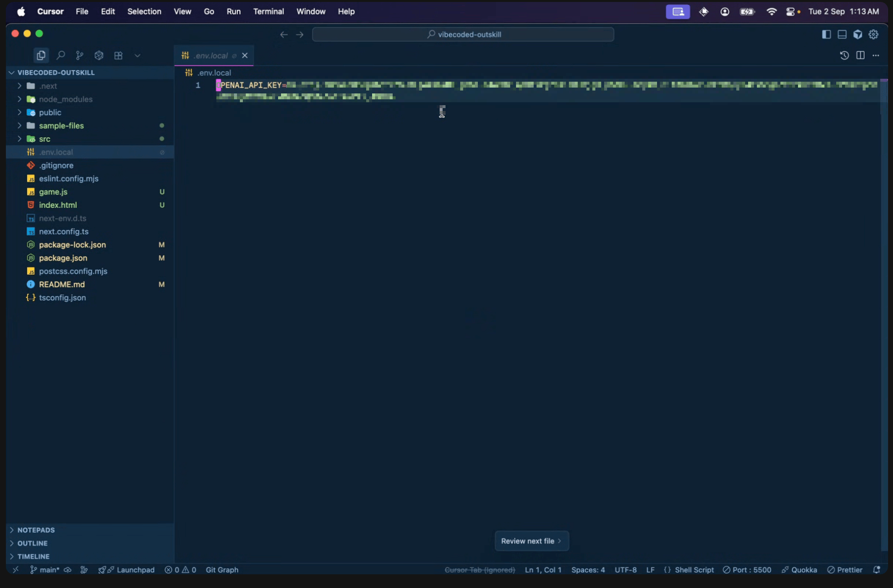Open macOS Control Center icon

point(790,11)
